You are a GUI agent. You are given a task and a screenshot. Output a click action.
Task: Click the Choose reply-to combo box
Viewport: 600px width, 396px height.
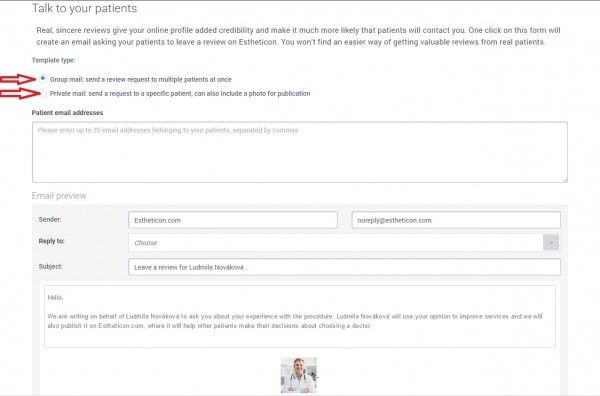(x=344, y=243)
